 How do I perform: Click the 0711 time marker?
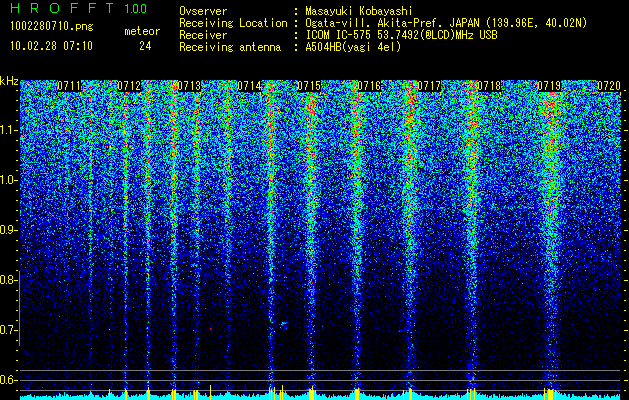69,87
